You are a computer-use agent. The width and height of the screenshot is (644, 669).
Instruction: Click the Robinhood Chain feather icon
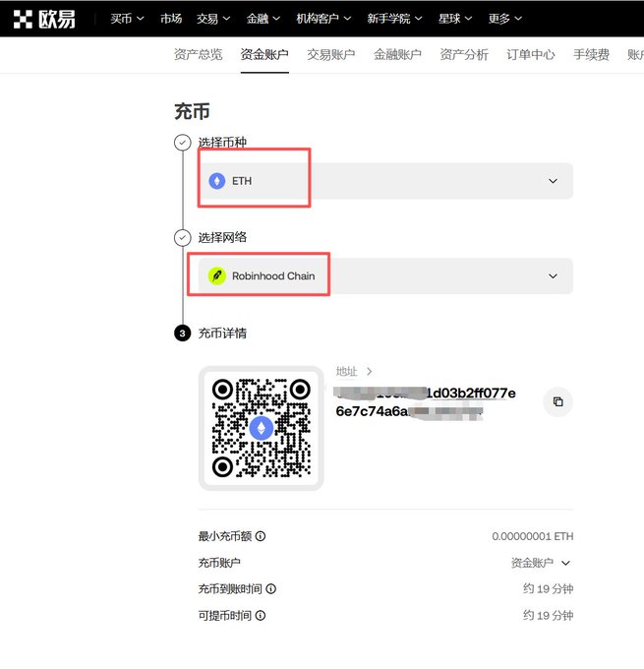(216, 275)
